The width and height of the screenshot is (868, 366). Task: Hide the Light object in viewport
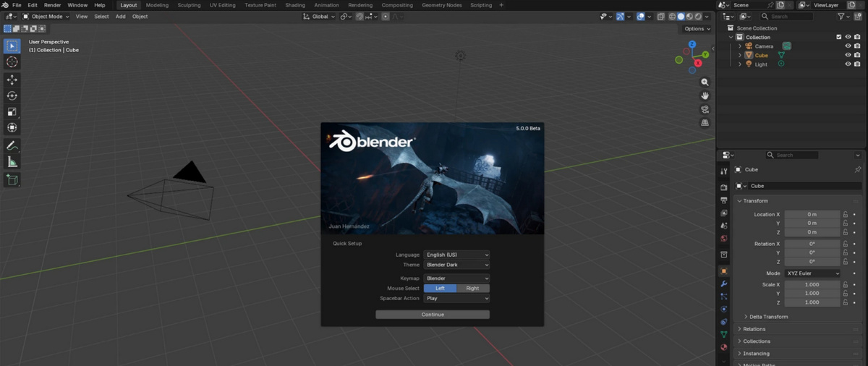(x=848, y=64)
